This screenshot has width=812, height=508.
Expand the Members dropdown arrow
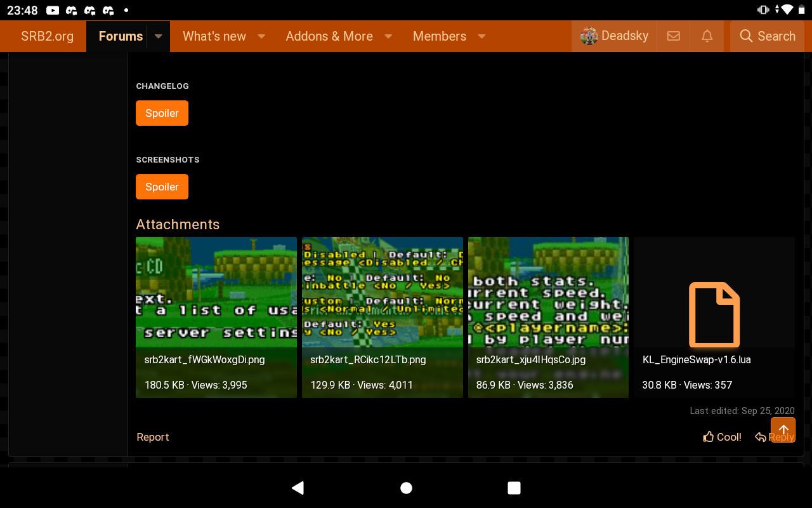point(481,36)
